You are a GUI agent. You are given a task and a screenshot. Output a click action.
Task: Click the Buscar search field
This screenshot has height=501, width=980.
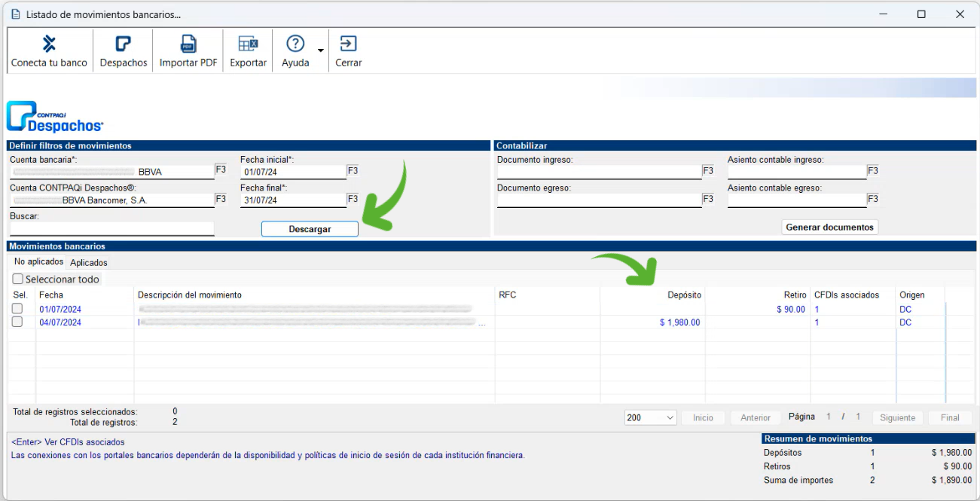(x=111, y=228)
